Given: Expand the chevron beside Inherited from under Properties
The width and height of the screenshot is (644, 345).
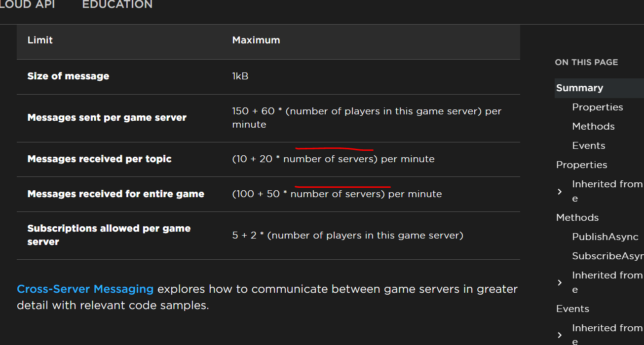Looking at the screenshot, I should click(x=560, y=191).
